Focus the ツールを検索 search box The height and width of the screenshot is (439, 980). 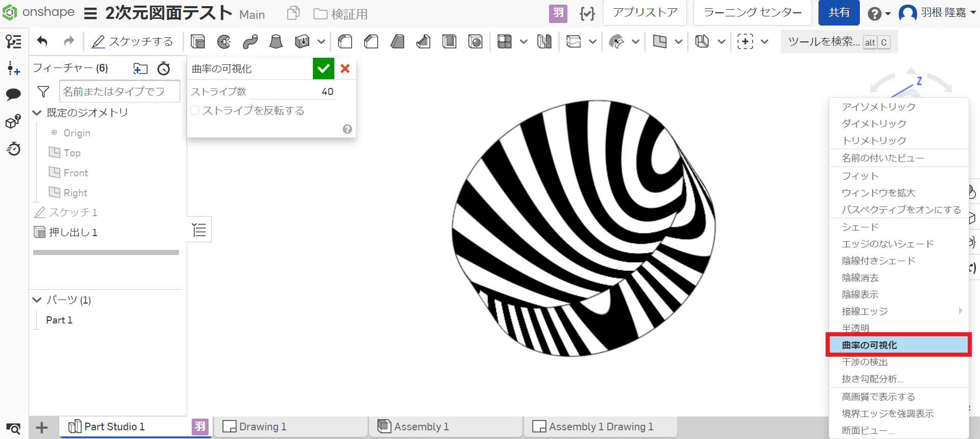(839, 42)
